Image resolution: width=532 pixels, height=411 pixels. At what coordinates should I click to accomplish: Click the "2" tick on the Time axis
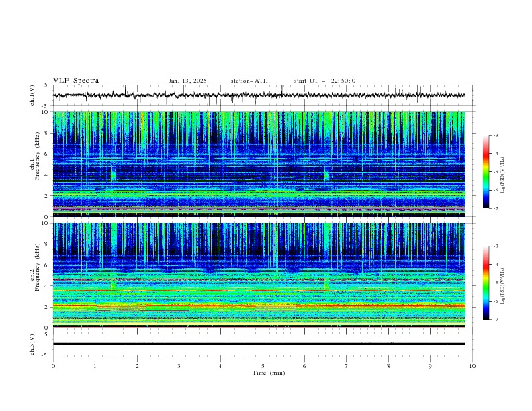(x=137, y=366)
